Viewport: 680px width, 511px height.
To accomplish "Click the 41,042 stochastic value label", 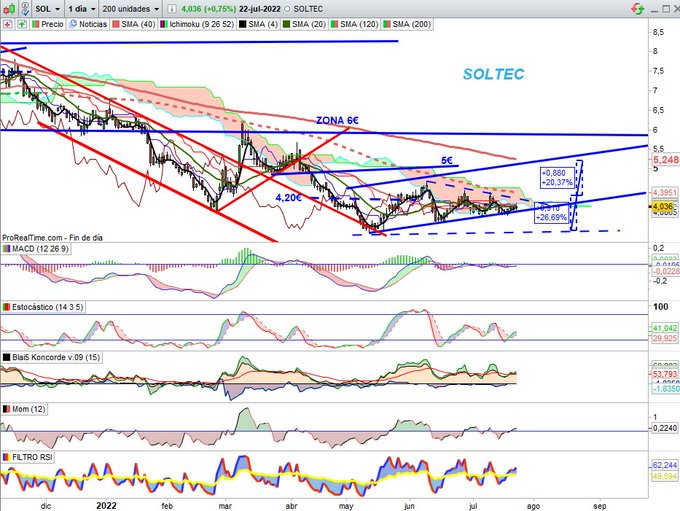I will tap(665, 328).
